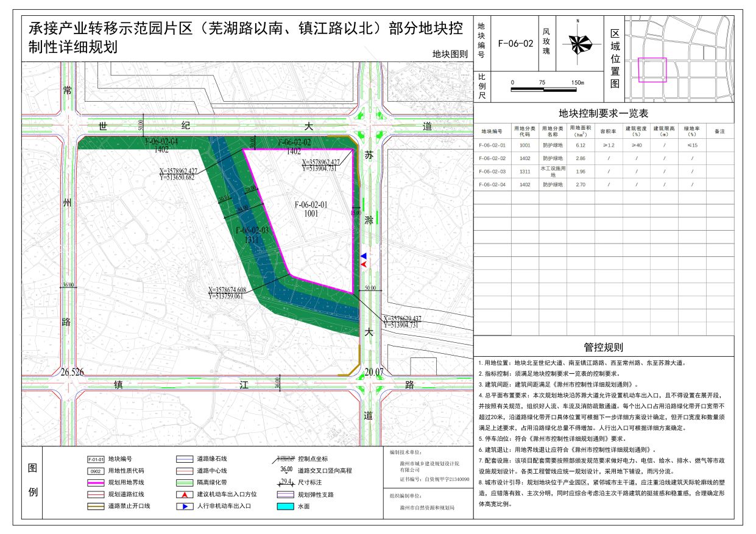
Task: Click the main plan title text
Action: pos(246,38)
